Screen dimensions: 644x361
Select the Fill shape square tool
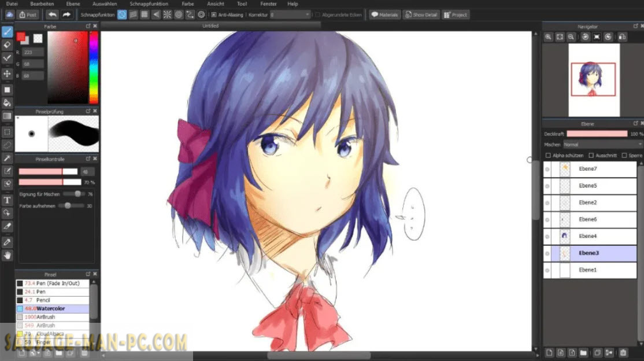tap(7, 90)
